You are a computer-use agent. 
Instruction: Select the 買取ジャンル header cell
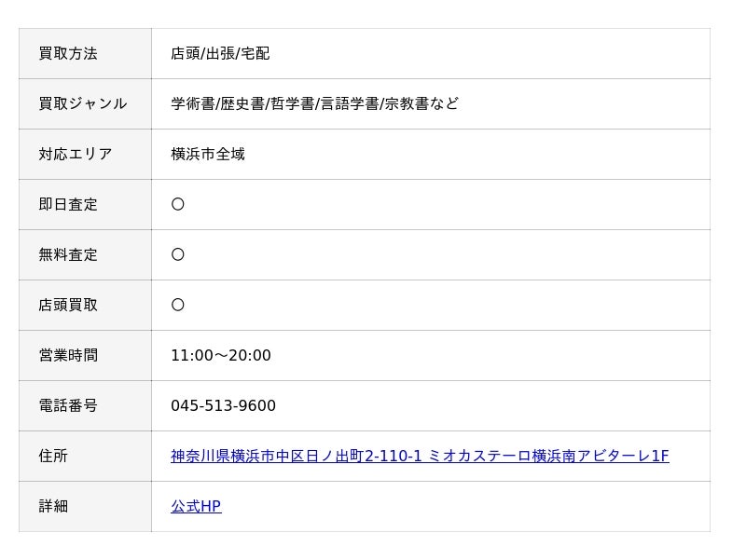tap(85, 104)
